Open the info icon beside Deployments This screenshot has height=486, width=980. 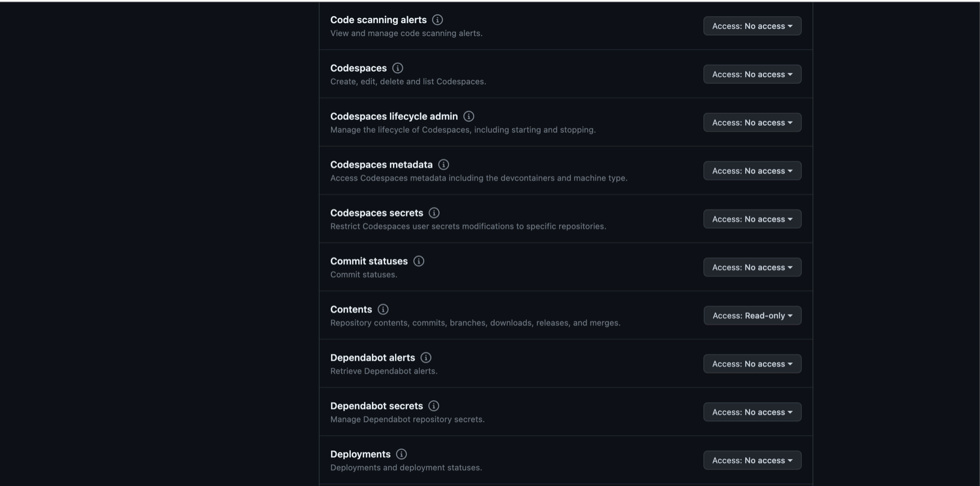[401, 454]
